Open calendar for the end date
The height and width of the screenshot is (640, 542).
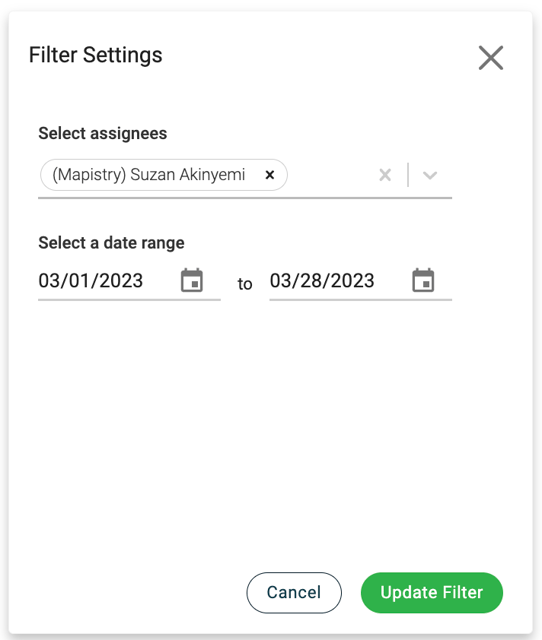pos(423,280)
